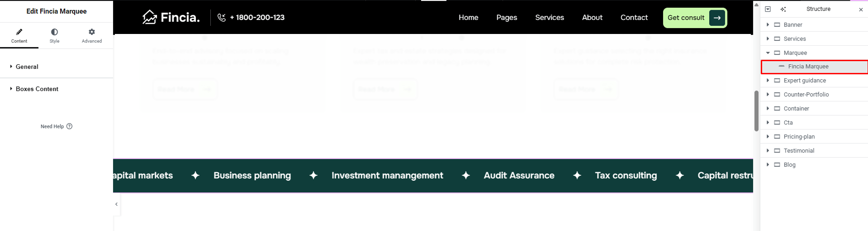Viewport: 868px width, 231px height.
Task: Click the arrow icon on Get consult
Action: (717, 18)
